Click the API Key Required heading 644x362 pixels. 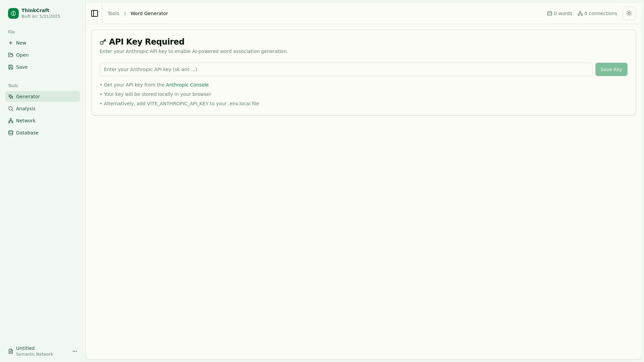(x=147, y=42)
